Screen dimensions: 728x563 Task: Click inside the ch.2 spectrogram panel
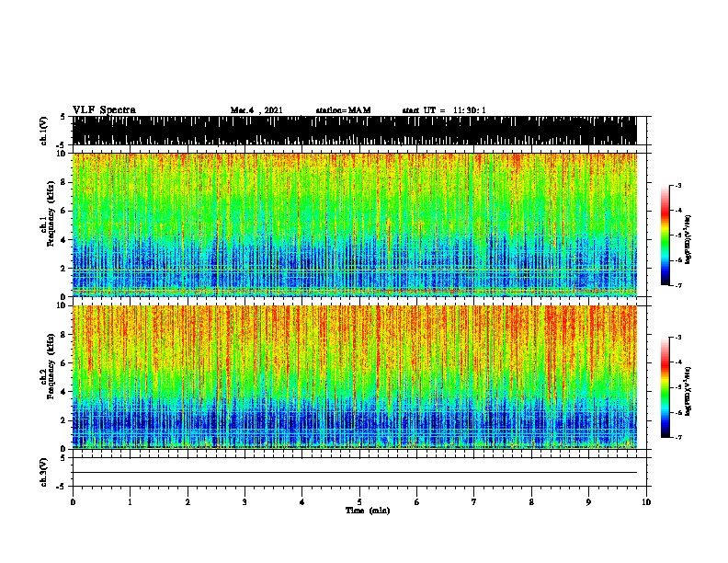point(354,377)
